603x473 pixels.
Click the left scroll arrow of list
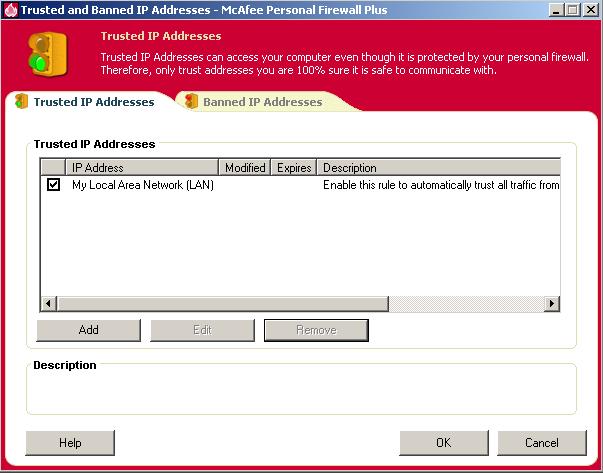(49, 303)
